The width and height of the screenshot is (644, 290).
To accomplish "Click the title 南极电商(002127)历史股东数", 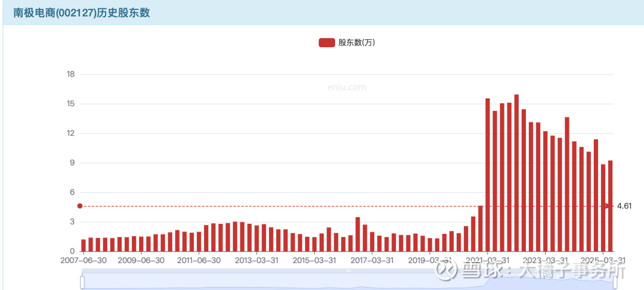I will pyautogui.click(x=81, y=13).
